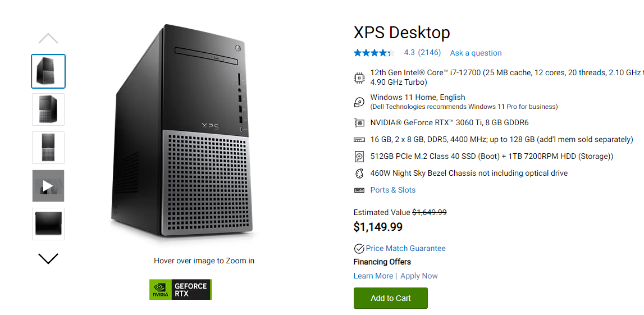Add the XPS Desktop to cart

390,298
